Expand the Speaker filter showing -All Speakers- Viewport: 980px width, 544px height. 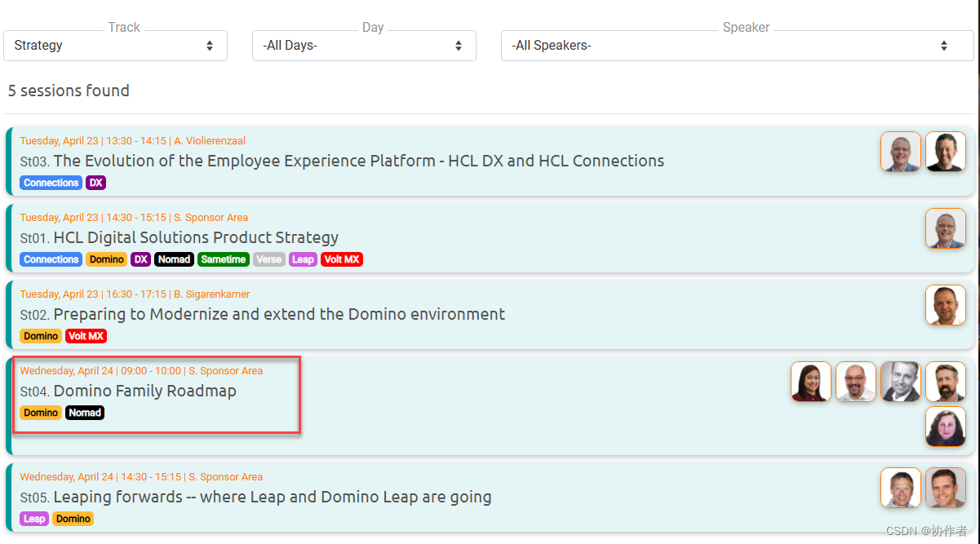[x=737, y=46]
